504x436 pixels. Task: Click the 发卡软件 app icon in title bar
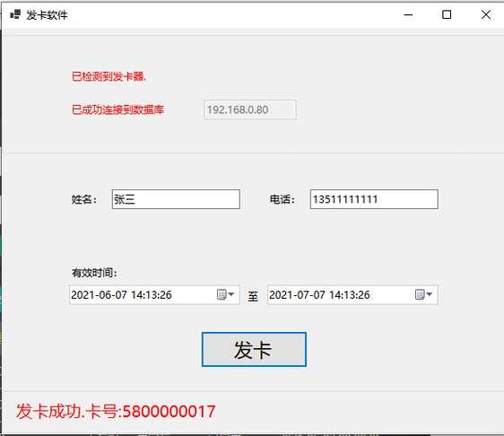pyautogui.click(x=15, y=14)
